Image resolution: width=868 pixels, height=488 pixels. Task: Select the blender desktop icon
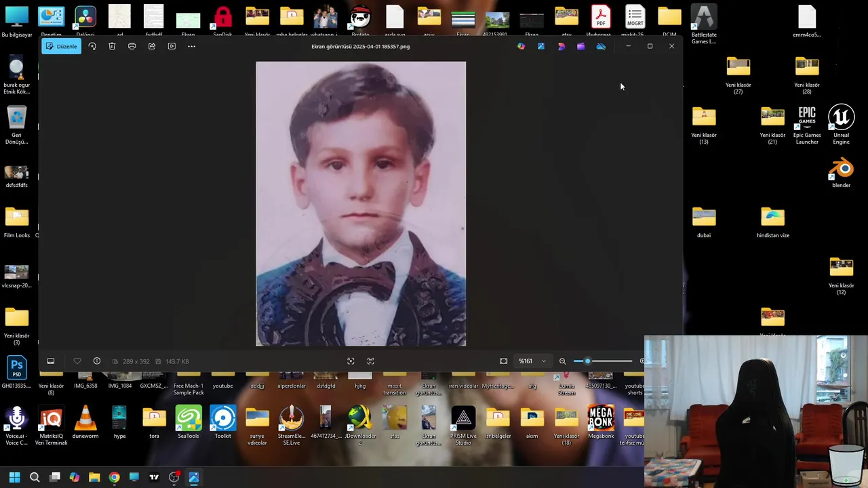pos(841,172)
